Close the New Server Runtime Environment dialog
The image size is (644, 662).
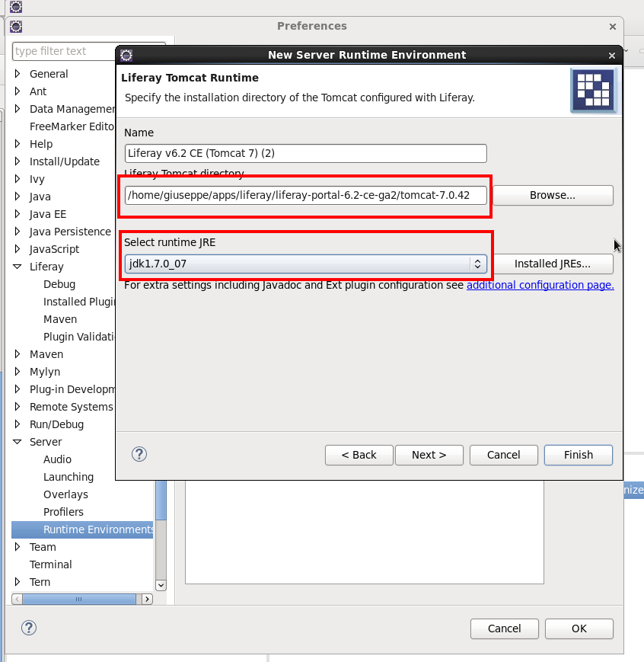tap(612, 56)
